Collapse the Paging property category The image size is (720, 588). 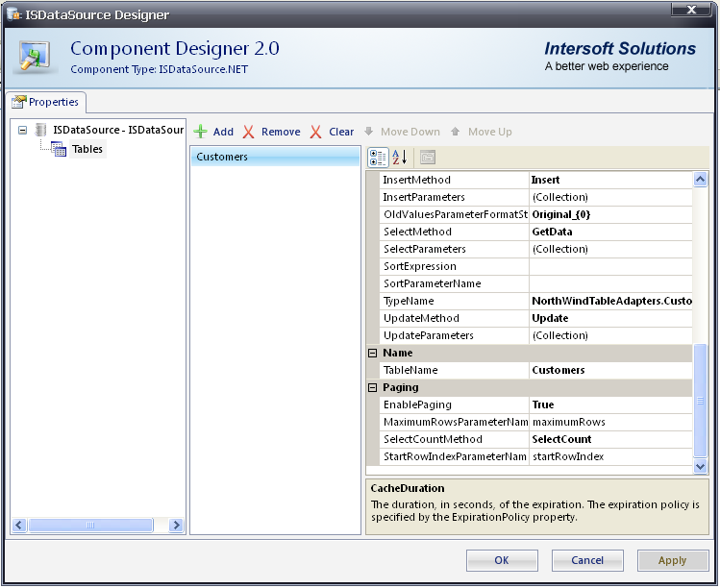click(373, 387)
